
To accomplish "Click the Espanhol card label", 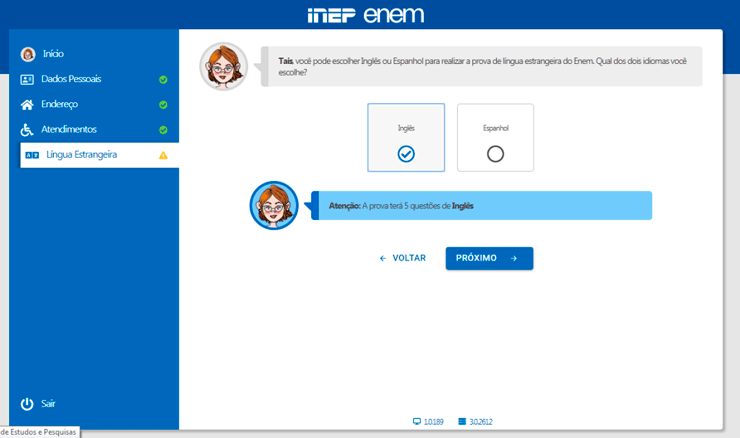I will pyautogui.click(x=496, y=128).
